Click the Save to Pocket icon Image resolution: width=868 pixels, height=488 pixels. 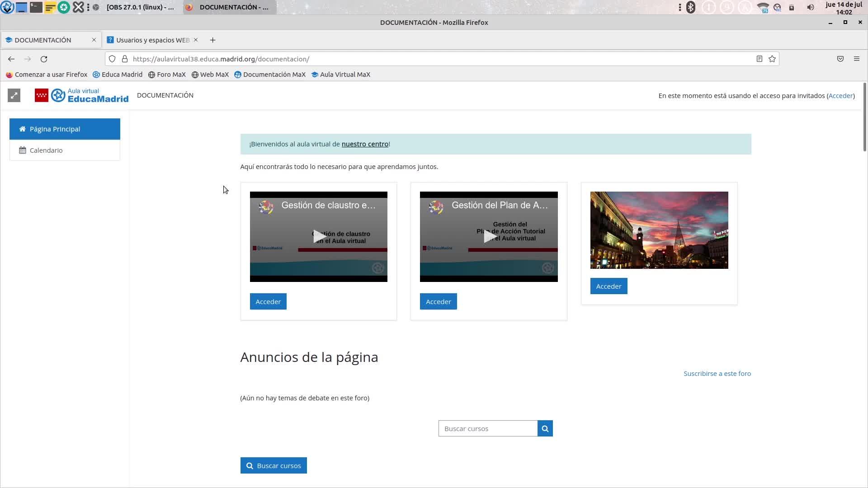coord(840,59)
